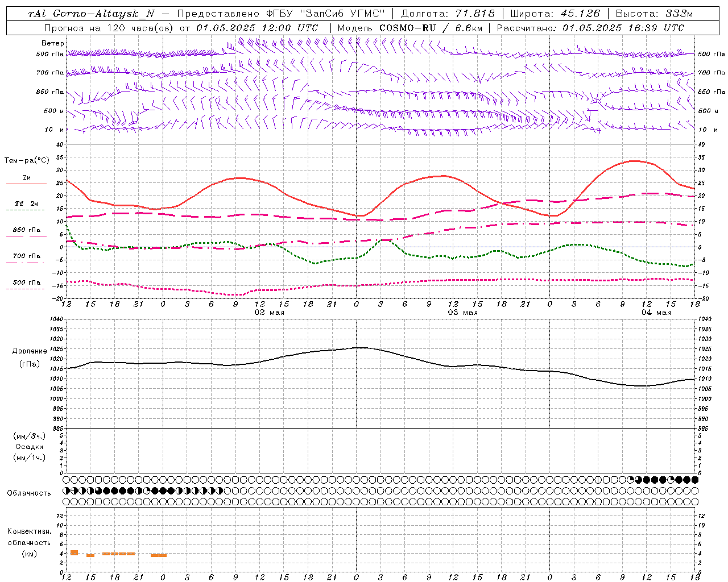Screen dimensions: 728x582
Task: Select the 'Долгота: 71.818' header field
Action: pyautogui.click(x=448, y=14)
